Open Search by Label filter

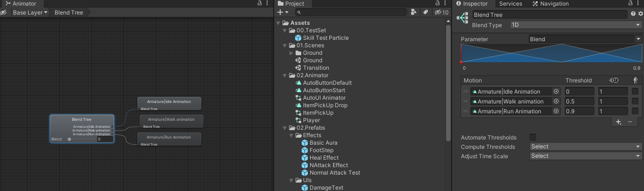coord(425,13)
